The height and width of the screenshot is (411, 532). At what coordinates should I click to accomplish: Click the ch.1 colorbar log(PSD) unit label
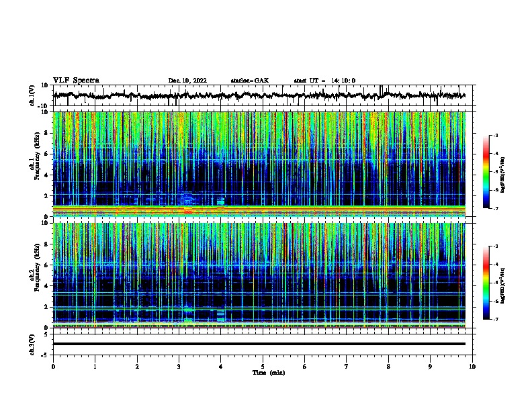pyautogui.click(x=503, y=175)
